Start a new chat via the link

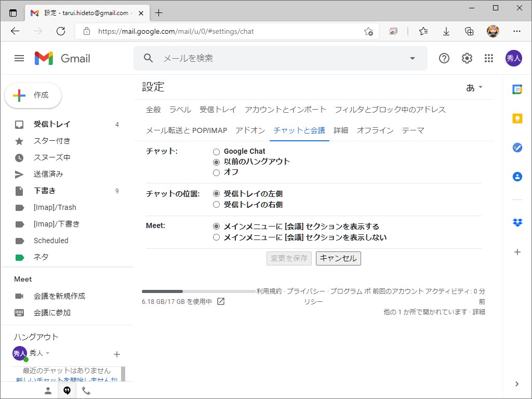[66, 379]
